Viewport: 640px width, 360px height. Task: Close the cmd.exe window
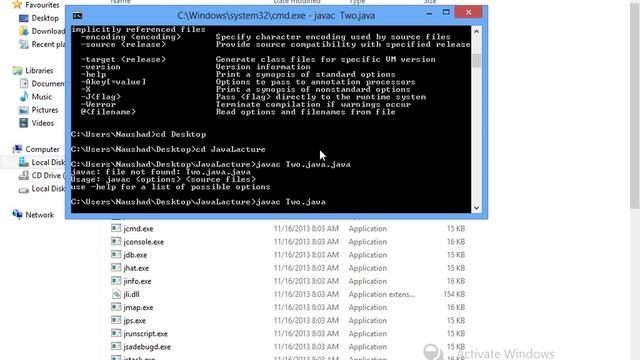point(468,13)
